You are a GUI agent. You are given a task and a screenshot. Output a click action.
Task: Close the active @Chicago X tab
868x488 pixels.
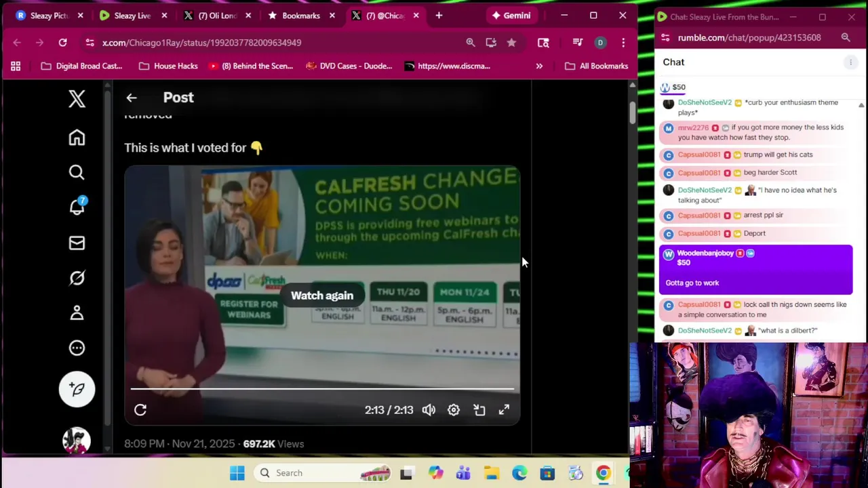pyautogui.click(x=416, y=15)
